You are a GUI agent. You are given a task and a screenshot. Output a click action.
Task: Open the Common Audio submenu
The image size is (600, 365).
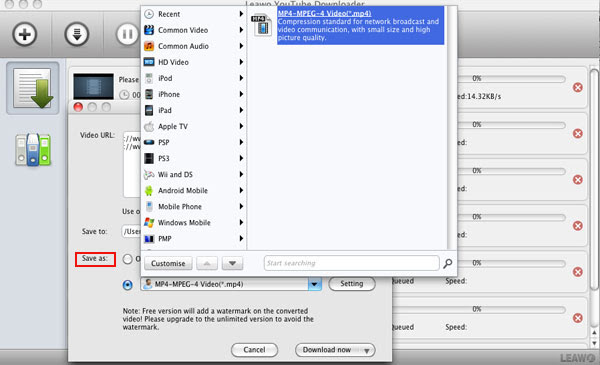194,46
